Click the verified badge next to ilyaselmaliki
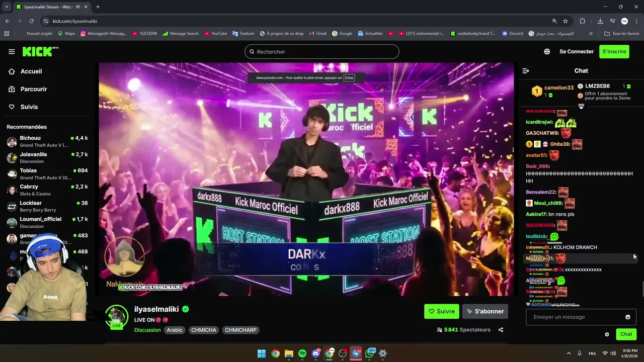Viewport: 644px width, 362px height. pyautogui.click(x=186, y=309)
